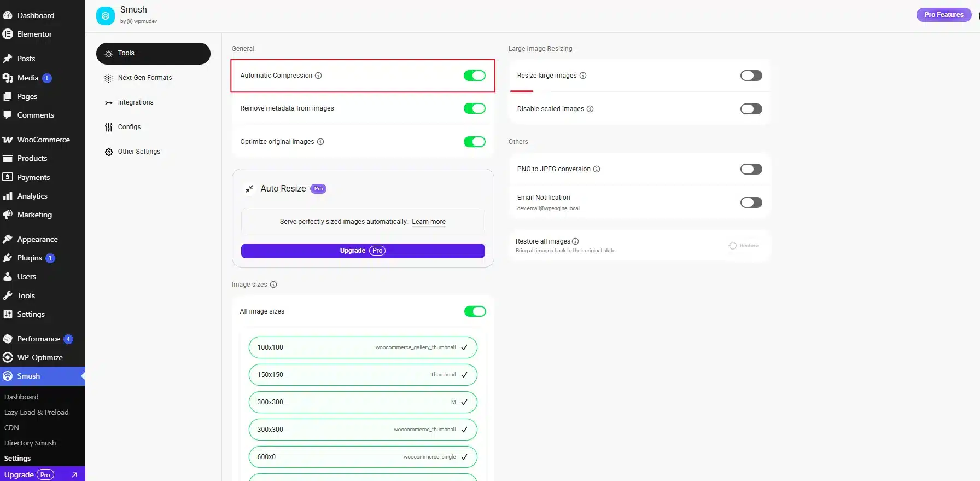Image resolution: width=980 pixels, height=481 pixels.
Task: Open Smush Settings submenu item
Action: tap(17, 458)
